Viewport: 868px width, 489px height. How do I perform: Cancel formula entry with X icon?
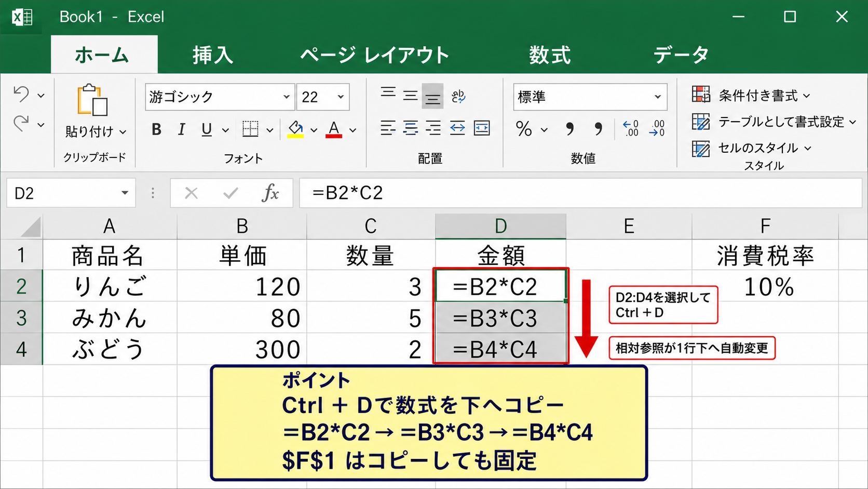tap(192, 193)
